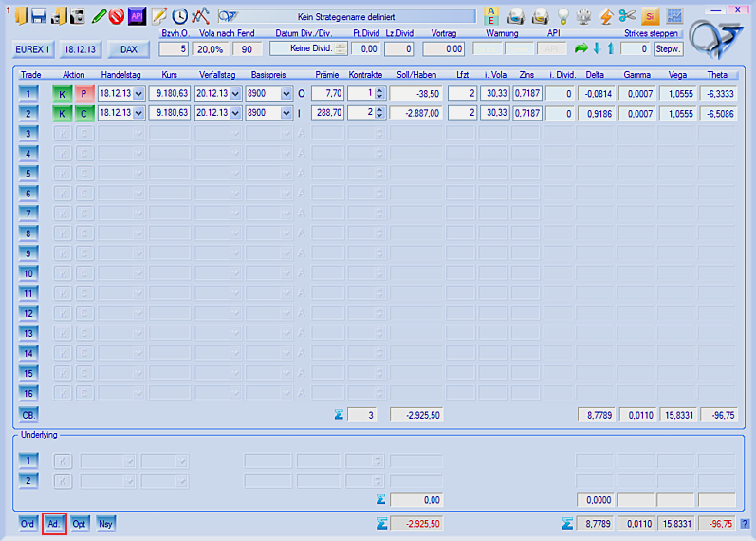Click the Strikes steppen field showing 0
This screenshot has width=756, height=541.
[635, 48]
